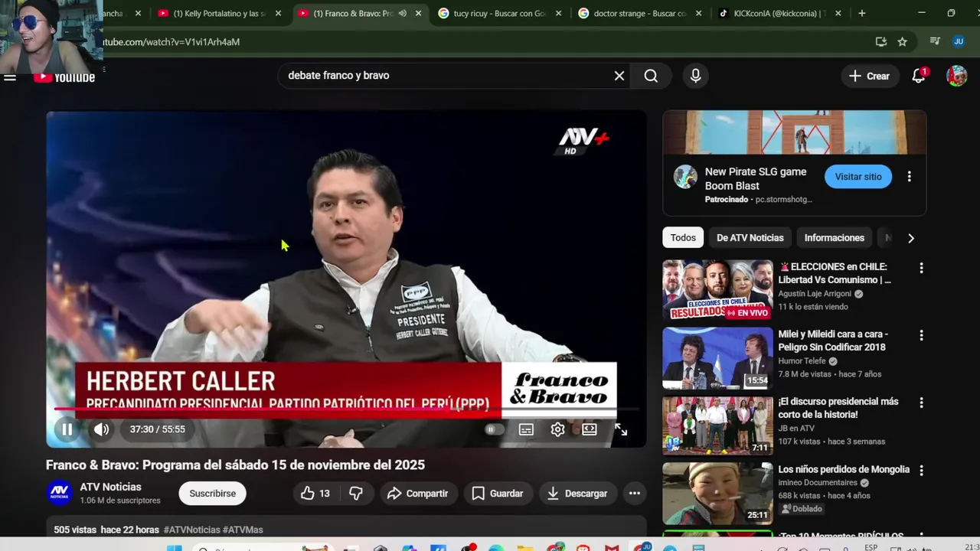Open Milei y Mileidi cara a cara thumbnail

(717, 358)
